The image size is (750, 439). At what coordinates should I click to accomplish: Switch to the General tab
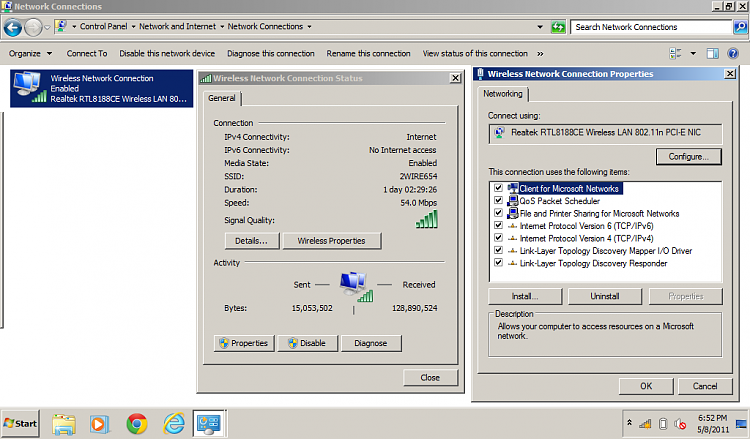[221, 98]
